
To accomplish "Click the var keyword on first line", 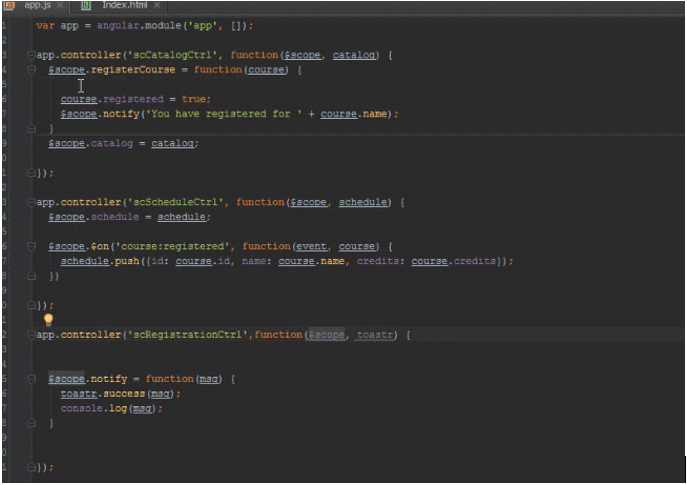I will (45, 25).
